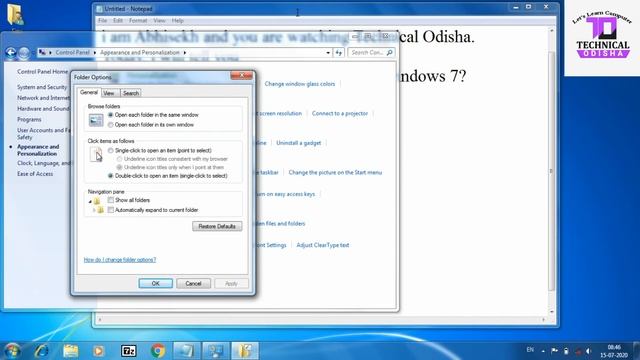Viewport: 640px width, 360px height.
Task: Expand chevron after Appearance and Personalization breadcrumb
Action: click(x=184, y=53)
